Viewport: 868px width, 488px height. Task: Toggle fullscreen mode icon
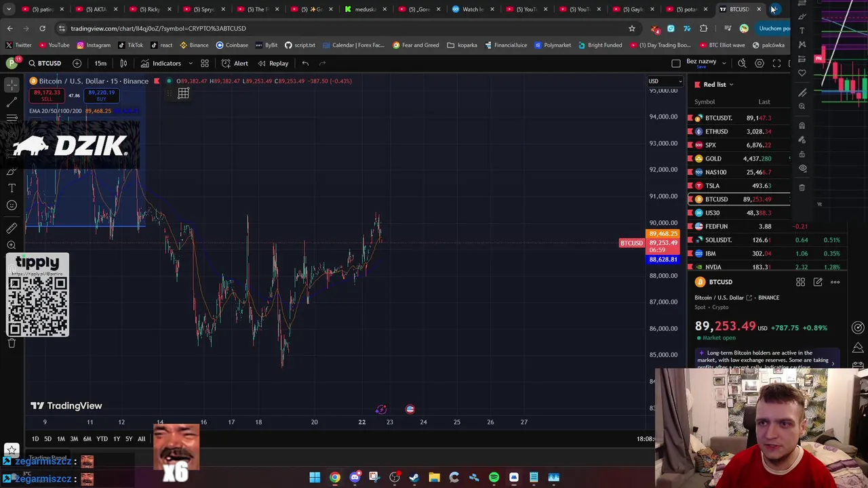click(x=776, y=63)
